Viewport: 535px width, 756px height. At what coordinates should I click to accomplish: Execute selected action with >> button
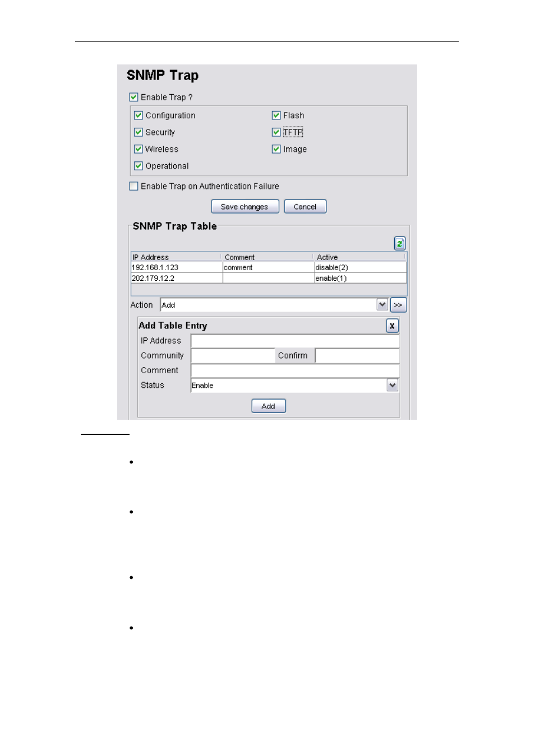pyautogui.click(x=398, y=305)
